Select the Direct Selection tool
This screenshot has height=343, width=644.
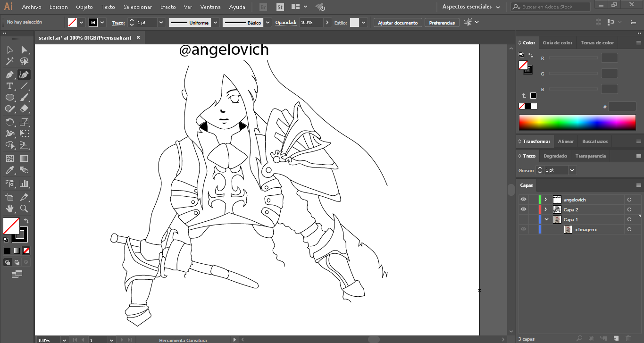click(24, 50)
